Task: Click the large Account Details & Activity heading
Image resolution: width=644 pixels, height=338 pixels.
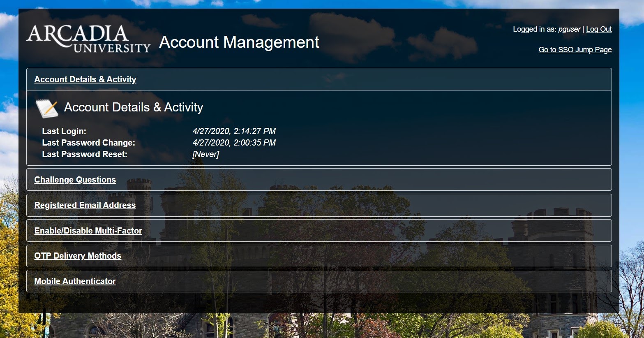Action: 134,107
